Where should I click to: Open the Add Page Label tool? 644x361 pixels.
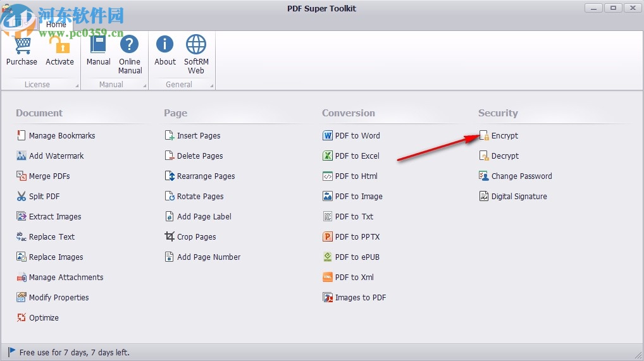198,216
